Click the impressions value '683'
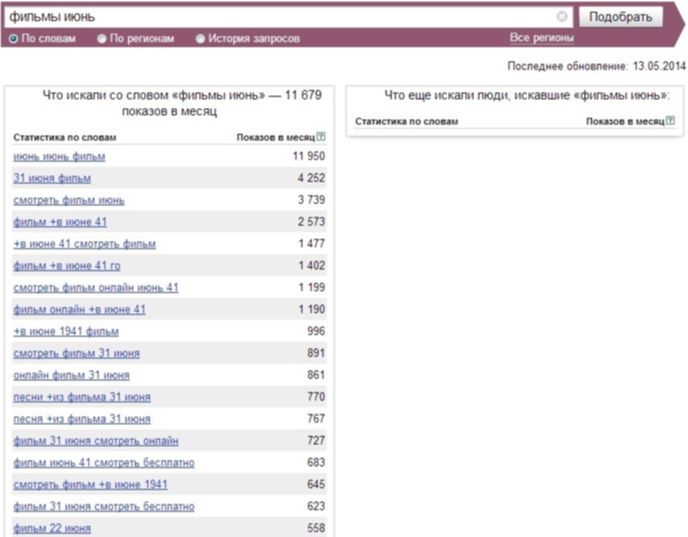The image size is (688, 537). [x=316, y=462]
